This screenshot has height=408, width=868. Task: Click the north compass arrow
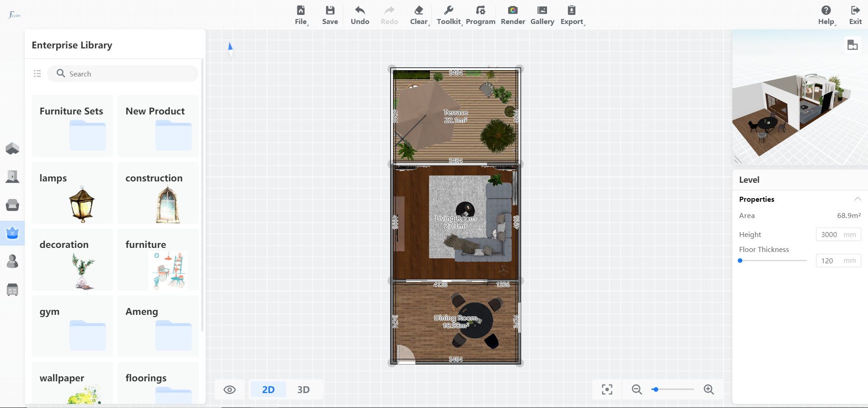[x=230, y=49]
